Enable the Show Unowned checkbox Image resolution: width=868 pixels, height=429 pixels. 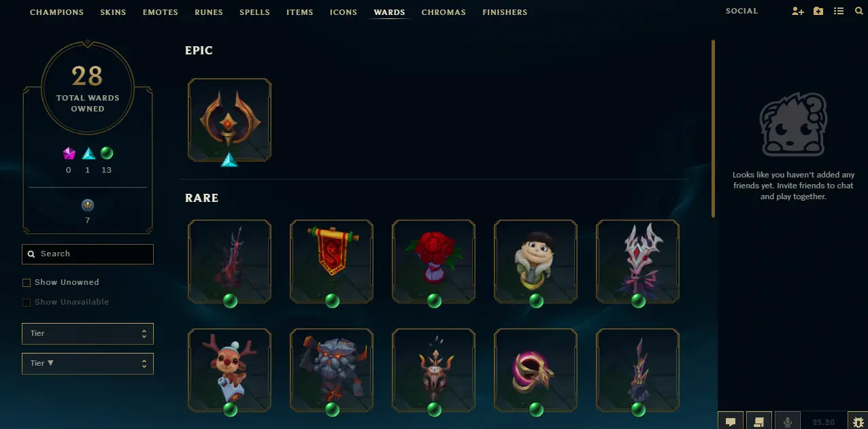27,282
